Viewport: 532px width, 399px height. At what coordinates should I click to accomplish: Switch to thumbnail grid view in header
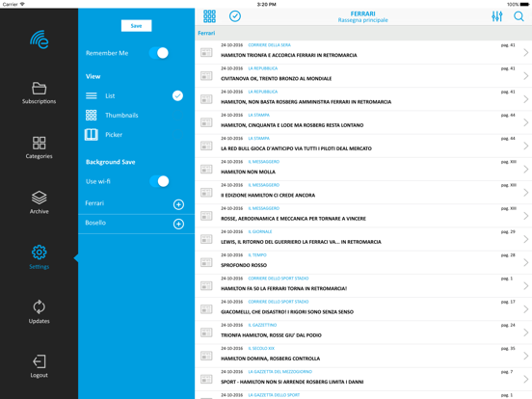point(209,16)
